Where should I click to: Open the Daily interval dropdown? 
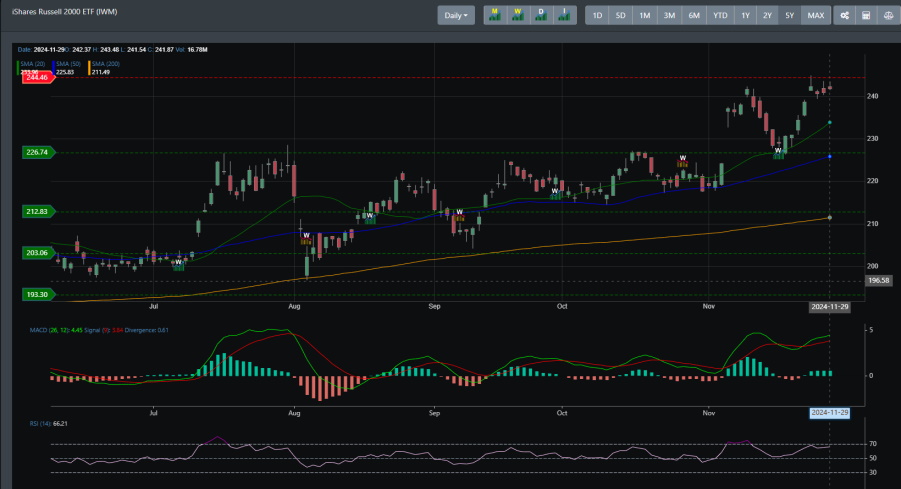pyautogui.click(x=456, y=16)
